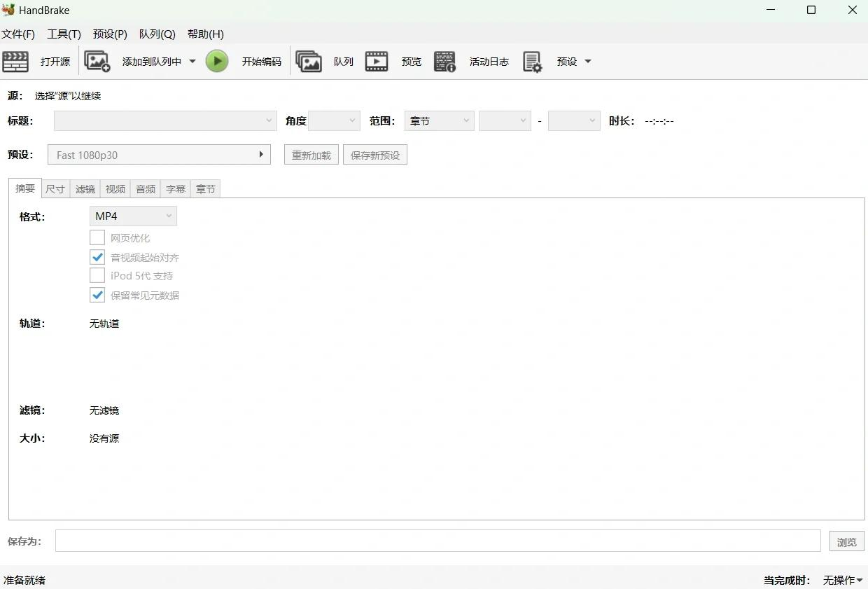Click the 开始编码 toolbar label

(x=262, y=62)
